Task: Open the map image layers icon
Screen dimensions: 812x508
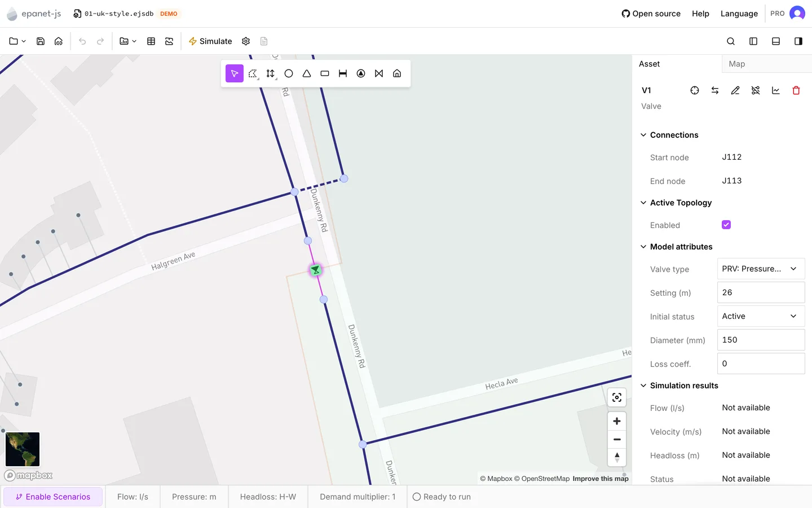Action: click(169, 41)
